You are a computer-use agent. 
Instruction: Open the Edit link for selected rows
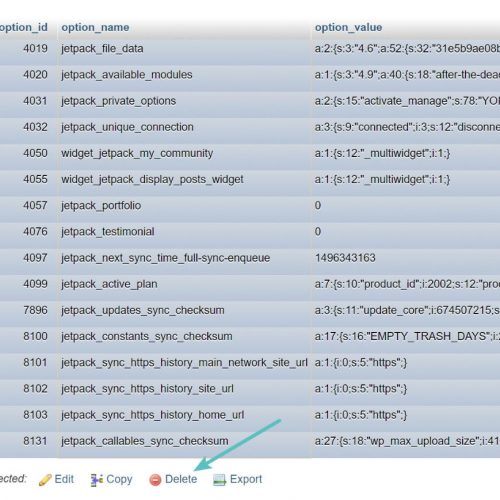click(x=64, y=479)
